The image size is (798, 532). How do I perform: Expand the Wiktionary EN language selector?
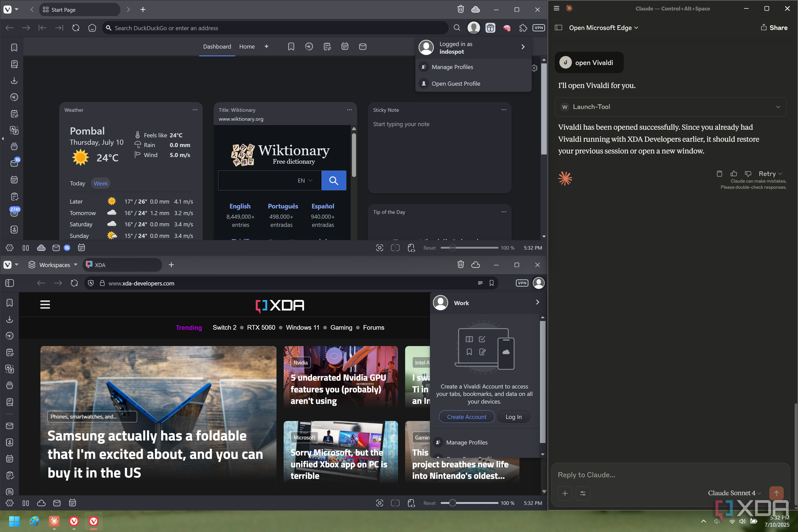tap(305, 181)
